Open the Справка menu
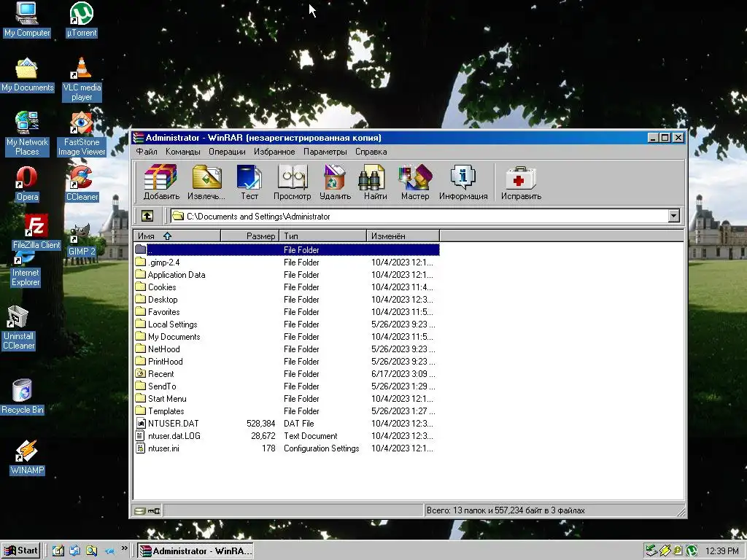 [x=371, y=152]
